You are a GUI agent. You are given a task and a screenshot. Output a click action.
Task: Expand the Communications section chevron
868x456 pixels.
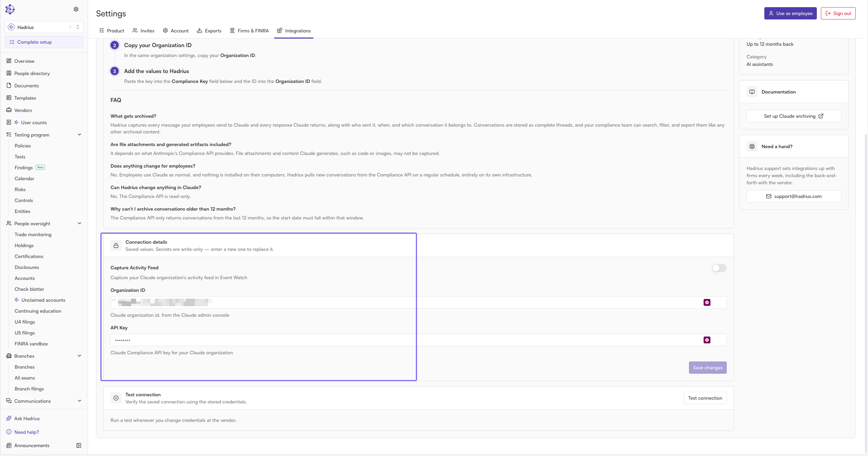tap(79, 401)
